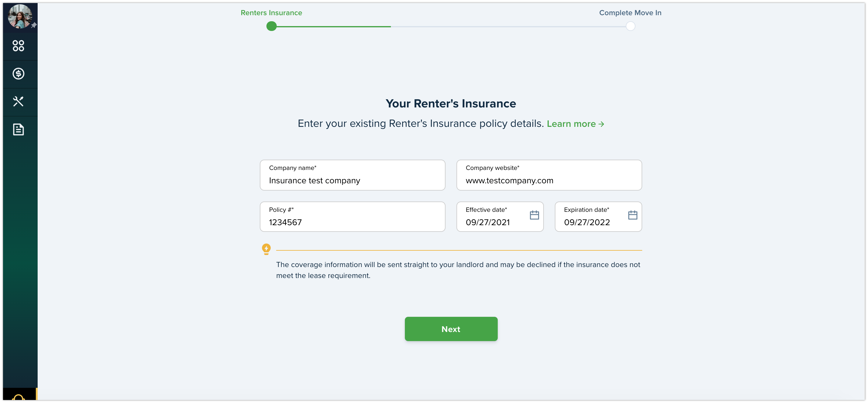Viewport: 868px width, 403px height.
Task: Open the Effective date calendar icon
Action: click(534, 215)
